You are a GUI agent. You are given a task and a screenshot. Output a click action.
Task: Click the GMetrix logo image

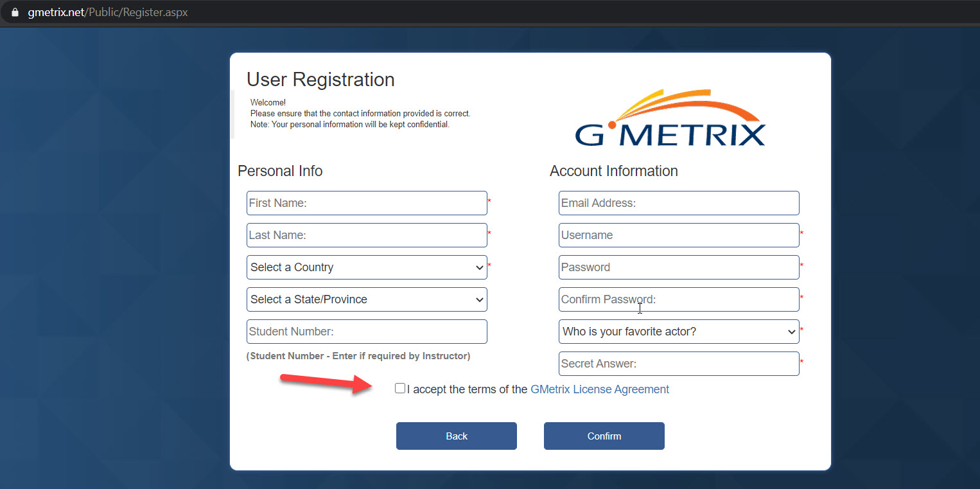[670, 118]
